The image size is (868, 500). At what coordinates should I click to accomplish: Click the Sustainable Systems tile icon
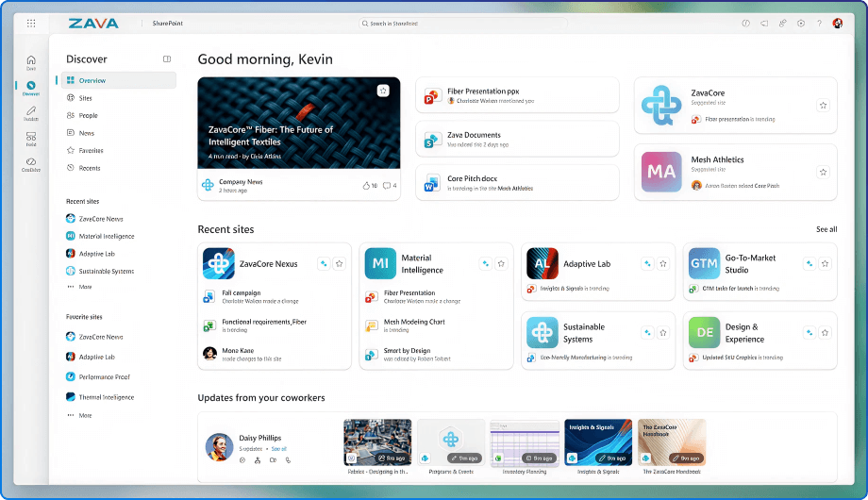coord(542,332)
